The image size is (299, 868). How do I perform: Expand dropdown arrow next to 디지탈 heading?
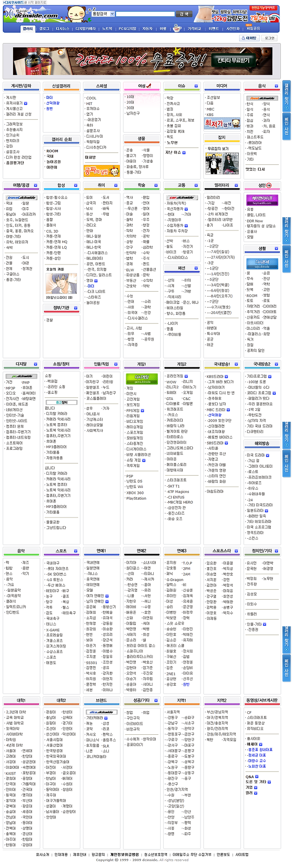[x=35, y=364]
